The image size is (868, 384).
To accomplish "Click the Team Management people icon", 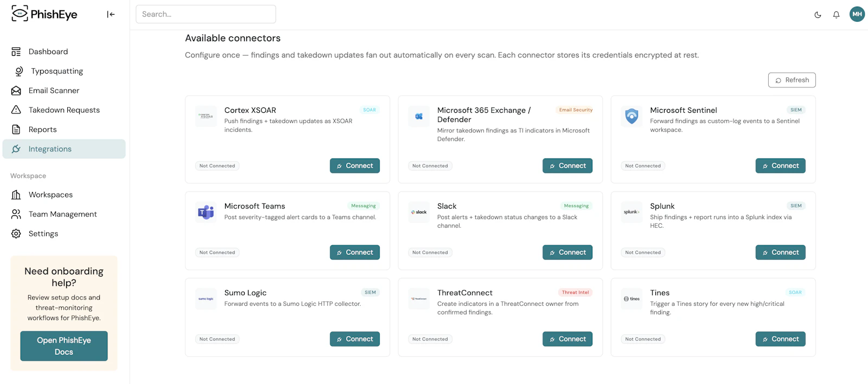I will (x=16, y=214).
